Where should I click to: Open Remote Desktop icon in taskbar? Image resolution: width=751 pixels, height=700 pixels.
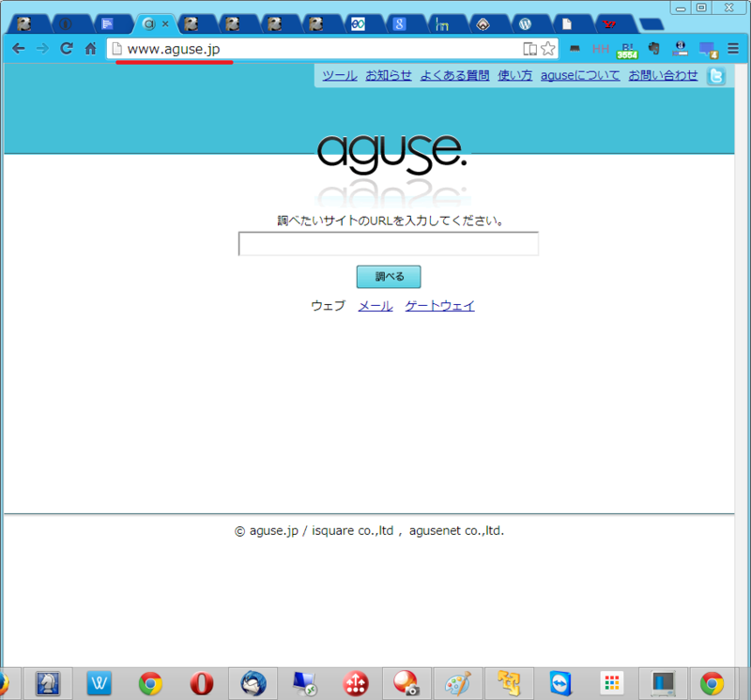(x=304, y=683)
